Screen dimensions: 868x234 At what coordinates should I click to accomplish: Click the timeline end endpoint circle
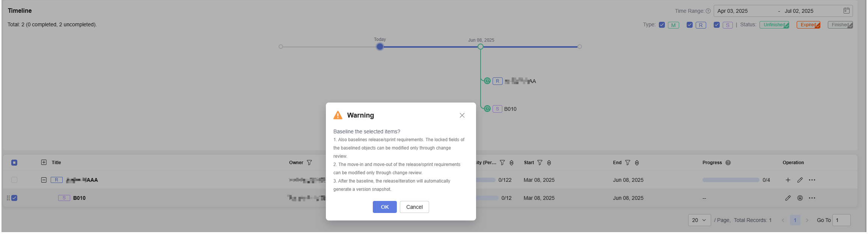[x=580, y=47]
